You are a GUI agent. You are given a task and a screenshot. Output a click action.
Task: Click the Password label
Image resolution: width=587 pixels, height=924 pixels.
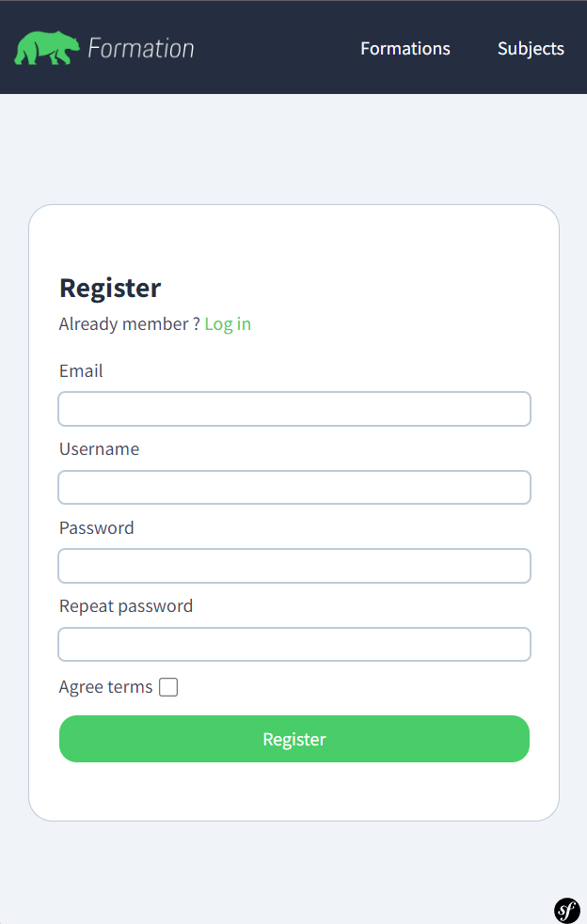(96, 527)
